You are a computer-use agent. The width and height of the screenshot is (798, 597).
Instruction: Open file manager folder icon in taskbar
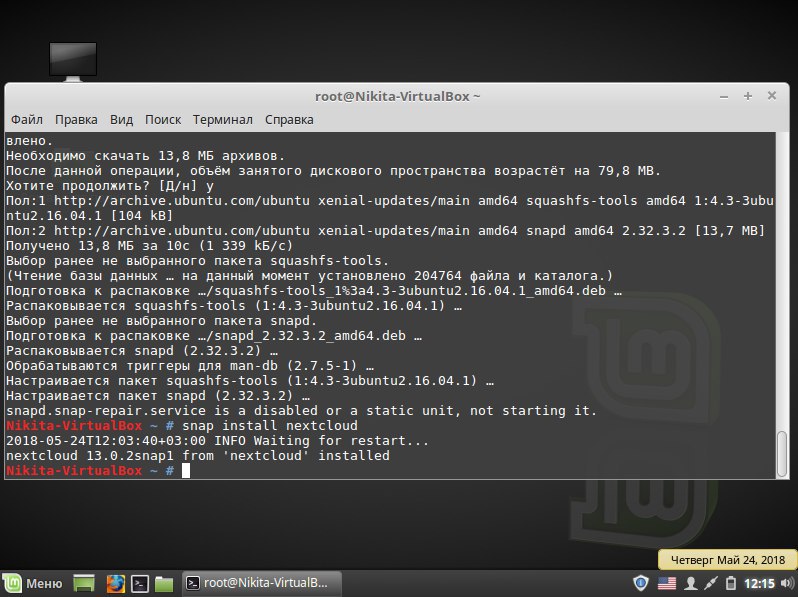[164, 583]
